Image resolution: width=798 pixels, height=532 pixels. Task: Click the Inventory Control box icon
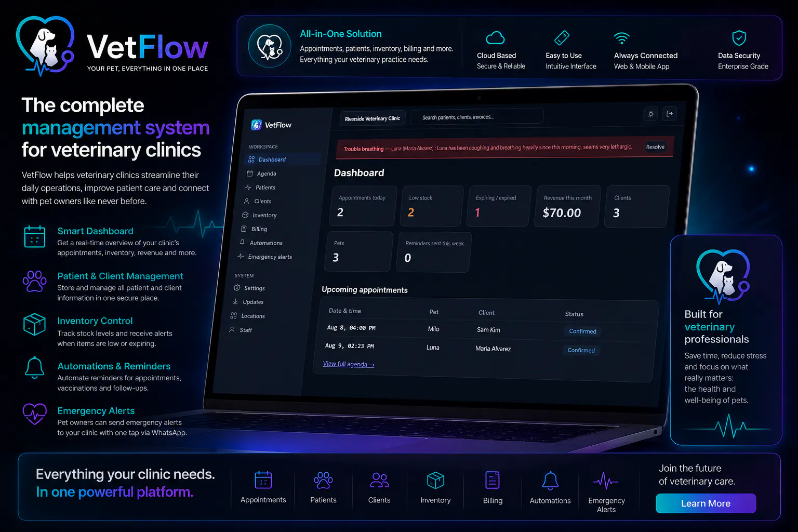pyautogui.click(x=35, y=324)
